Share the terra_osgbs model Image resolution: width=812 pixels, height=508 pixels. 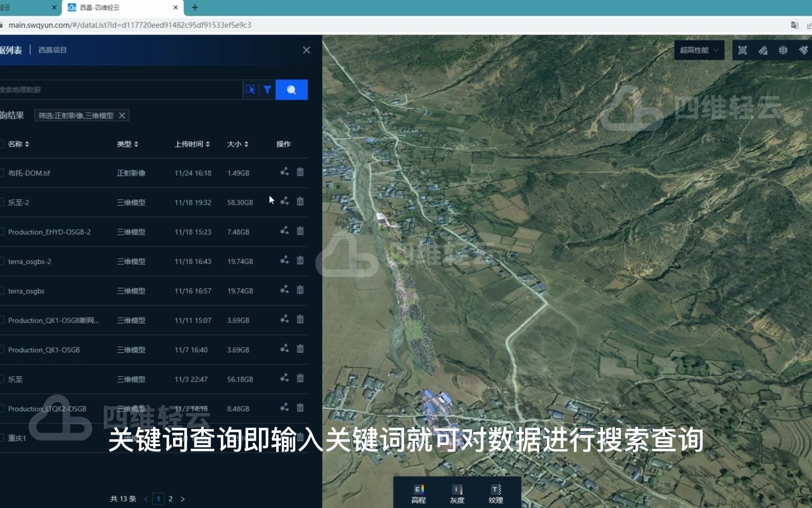[284, 290]
